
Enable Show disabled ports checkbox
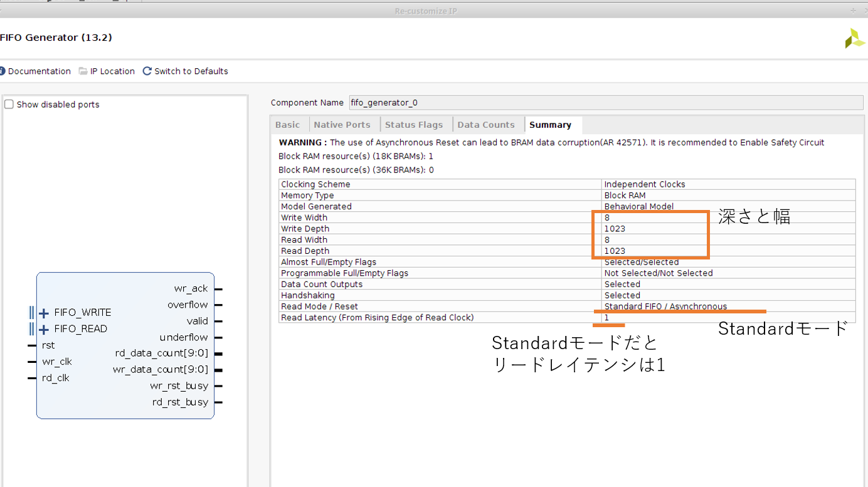(9, 105)
